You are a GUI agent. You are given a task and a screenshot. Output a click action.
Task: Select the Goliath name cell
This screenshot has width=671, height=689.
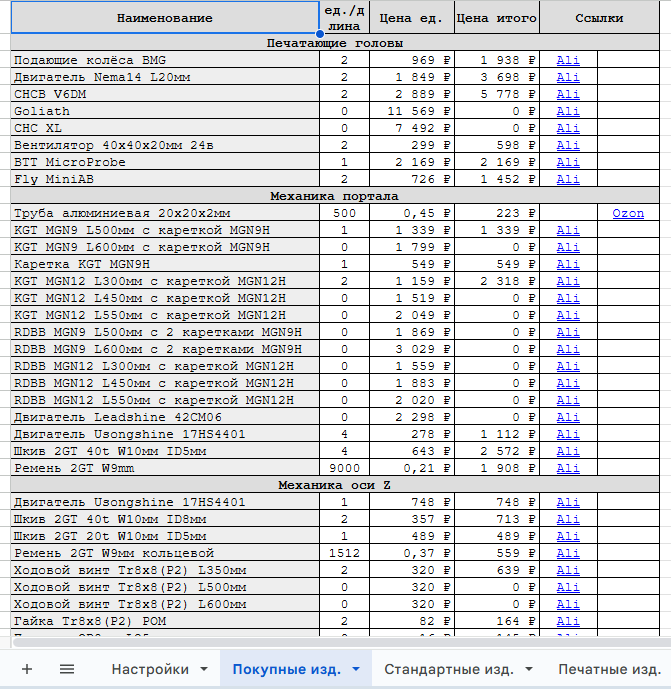[x=165, y=111]
